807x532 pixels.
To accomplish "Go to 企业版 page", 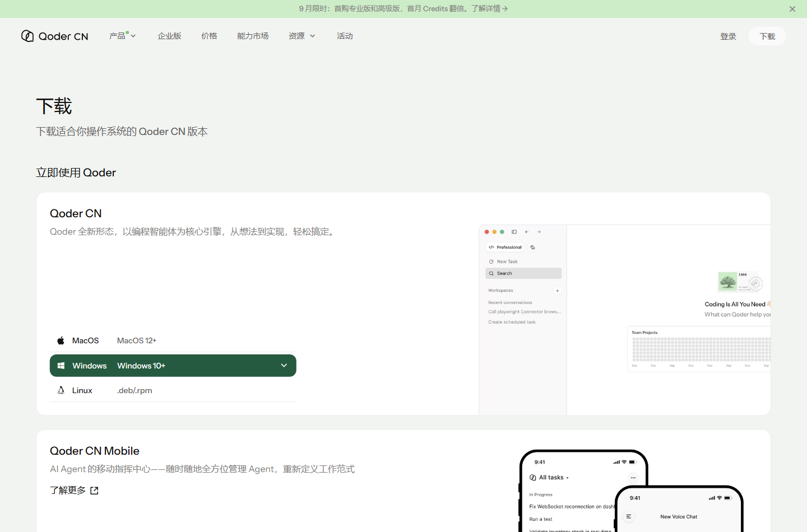I will click(x=169, y=36).
